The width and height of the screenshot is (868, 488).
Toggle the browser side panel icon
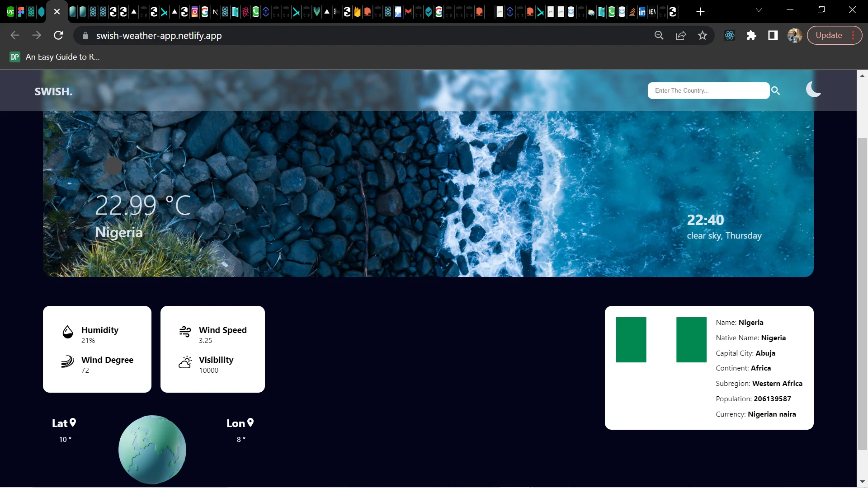tap(773, 35)
